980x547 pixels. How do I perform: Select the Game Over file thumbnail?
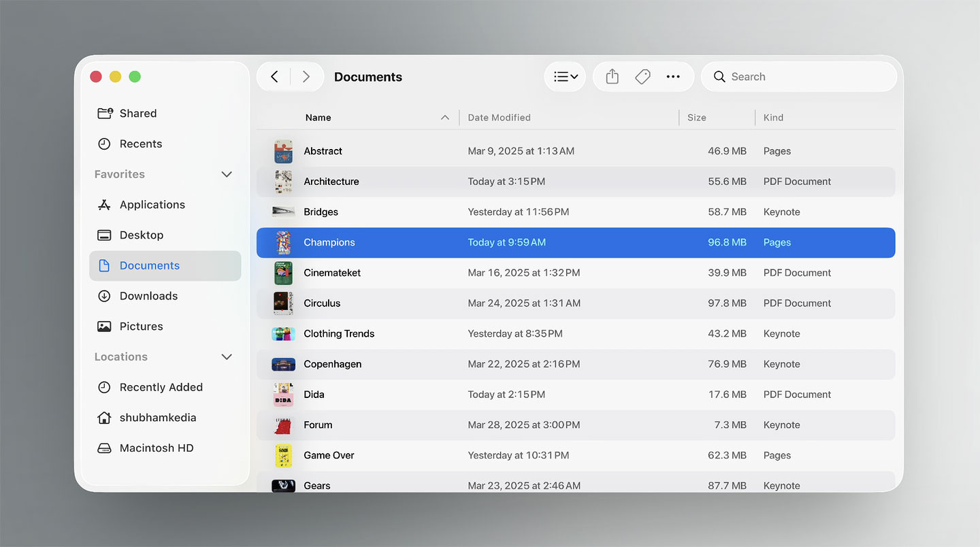click(283, 456)
